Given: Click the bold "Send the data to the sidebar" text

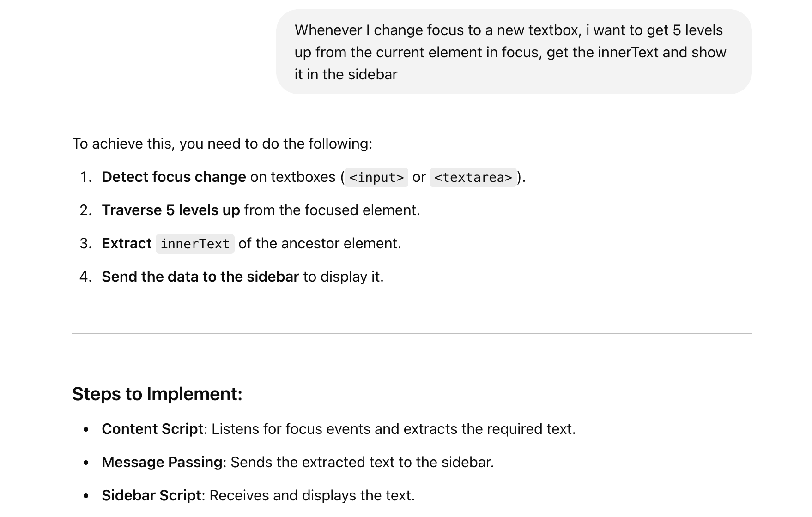Looking at the screenshot, I should point(200,277).
